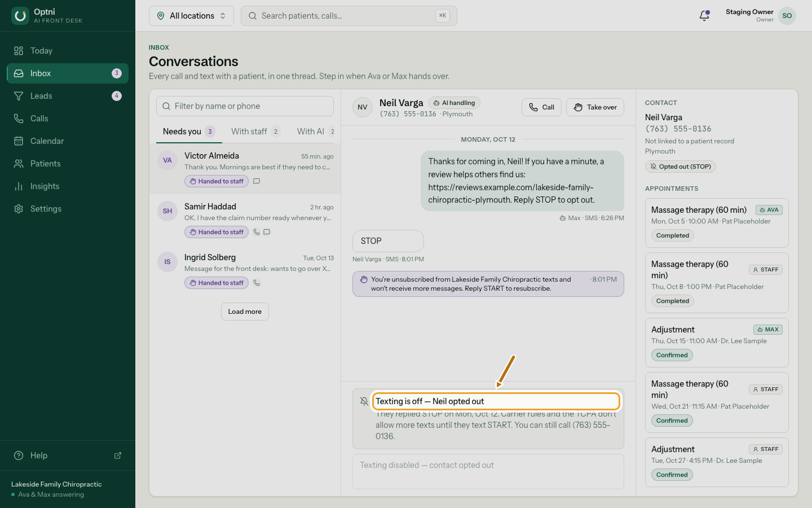This screenshot has height=508, width=812.
Task: Click the Optni logo icon
Action: 20,16
